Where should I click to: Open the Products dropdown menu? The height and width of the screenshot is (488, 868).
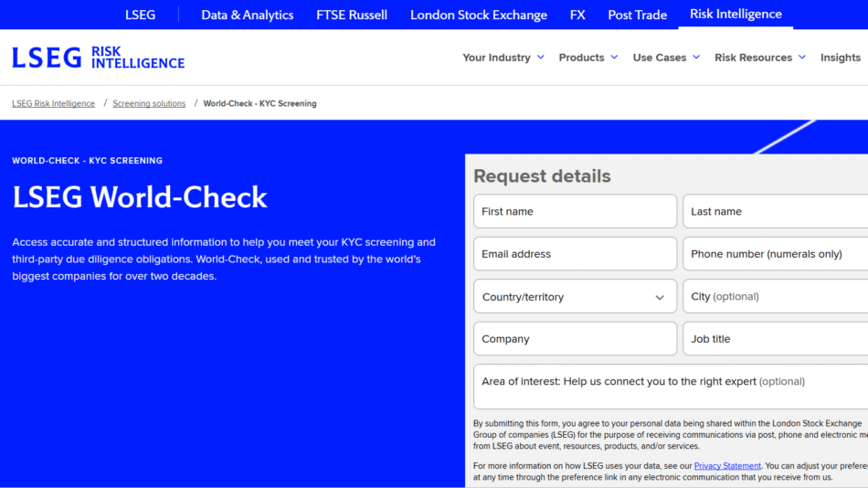[x=588, y=58]
